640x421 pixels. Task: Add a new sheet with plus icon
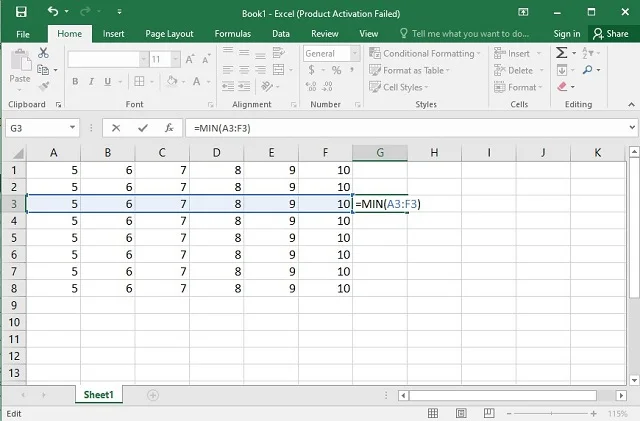pyautogui.click(x=153, y=395)
